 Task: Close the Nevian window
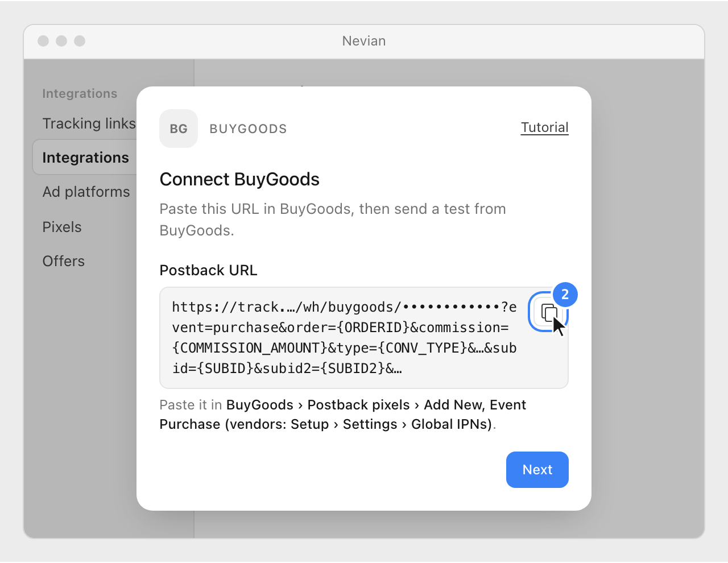click(43, 41)
